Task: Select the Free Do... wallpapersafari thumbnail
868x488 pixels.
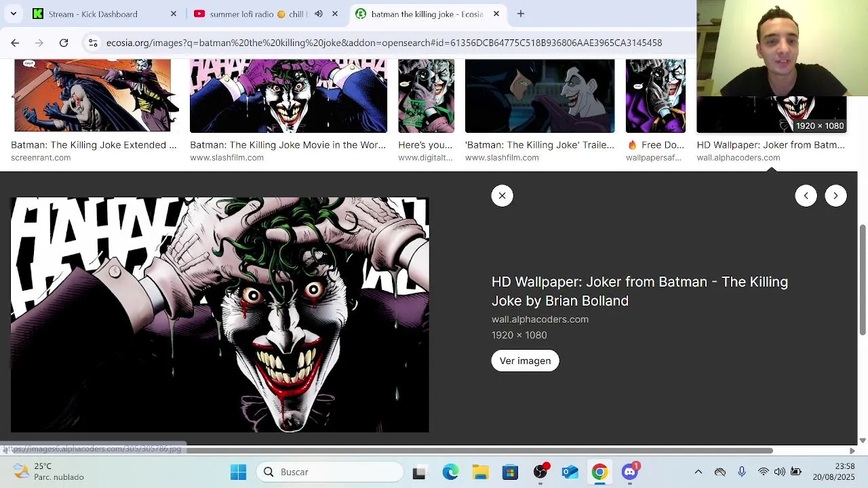Action: point(655,96)
